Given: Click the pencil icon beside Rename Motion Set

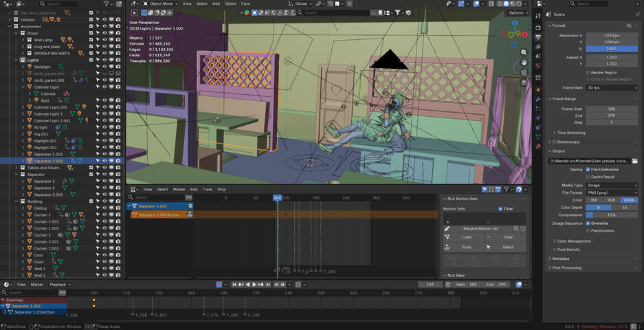Looking at the screenshot, I should coord(447,228).
